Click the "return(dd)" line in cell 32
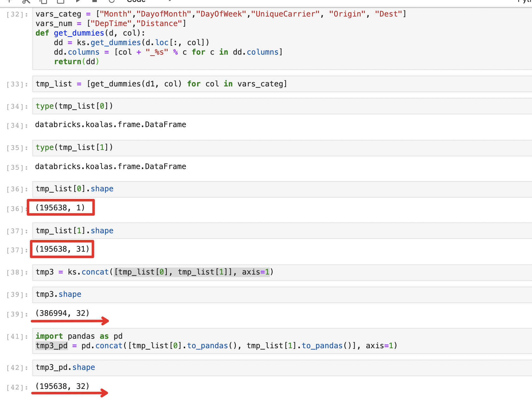The width and height of the screenshot is (532, 401). point(77,62)
